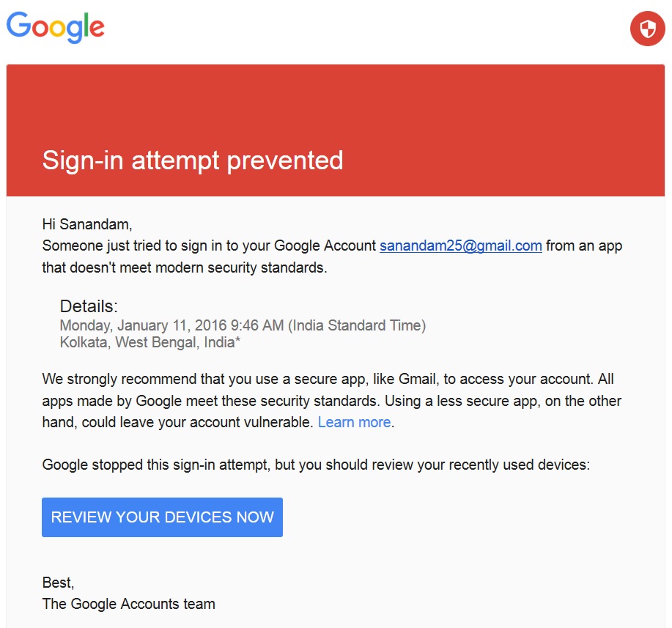Viewport: 672px width, 628px height.
Task: Open the sanandam25@gmail.com email link
Action: click(461, 245)
